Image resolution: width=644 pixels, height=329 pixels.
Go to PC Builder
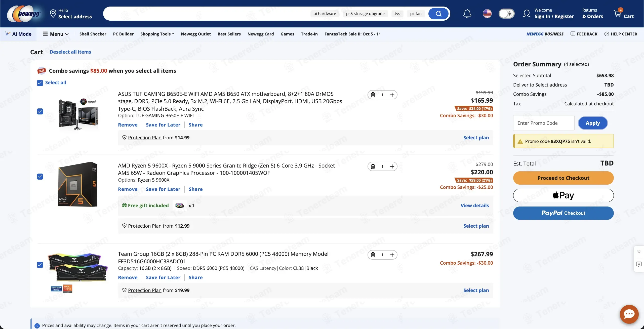[x=123, y=34]
